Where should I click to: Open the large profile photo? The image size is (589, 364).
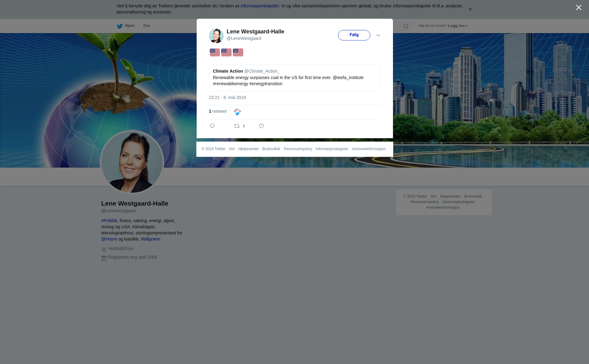[132, 162]
